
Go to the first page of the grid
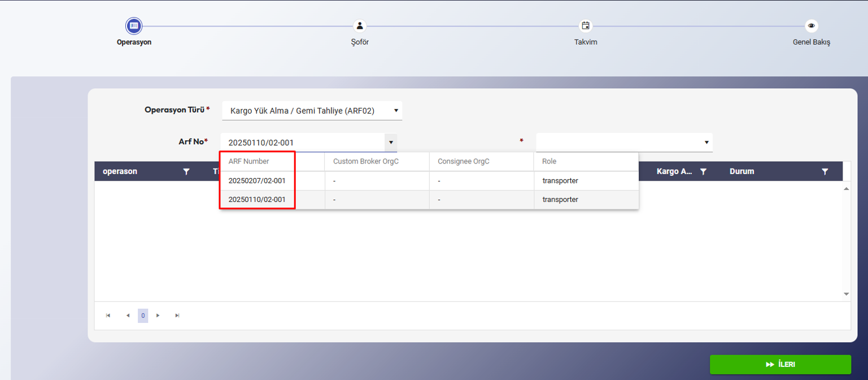[x=108, y=316]
